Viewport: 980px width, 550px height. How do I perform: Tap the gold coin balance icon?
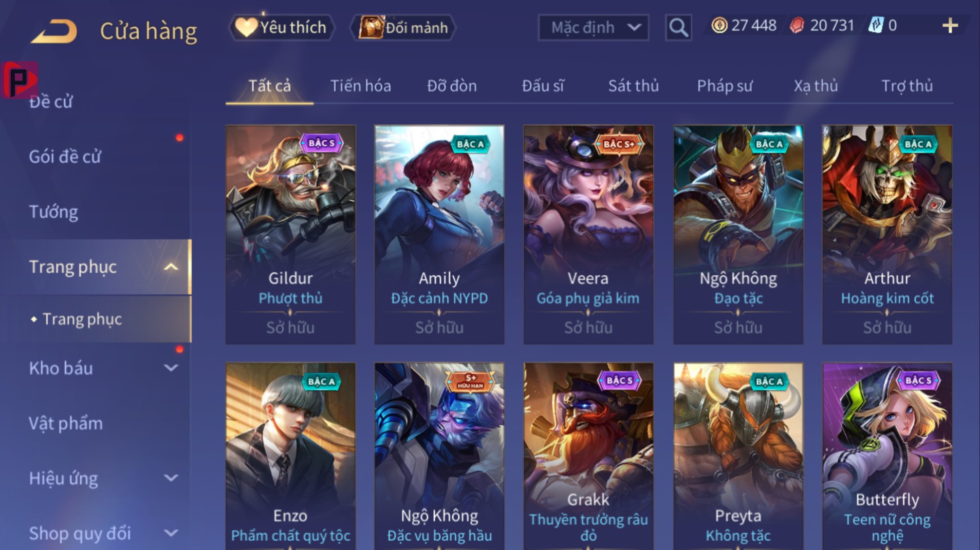719,25
